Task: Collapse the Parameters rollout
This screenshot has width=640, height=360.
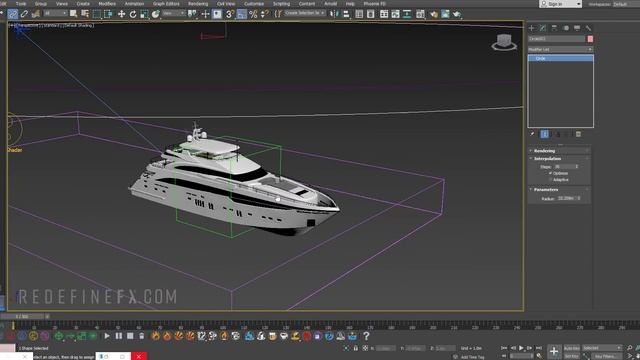Action: [x=560, y=189]
